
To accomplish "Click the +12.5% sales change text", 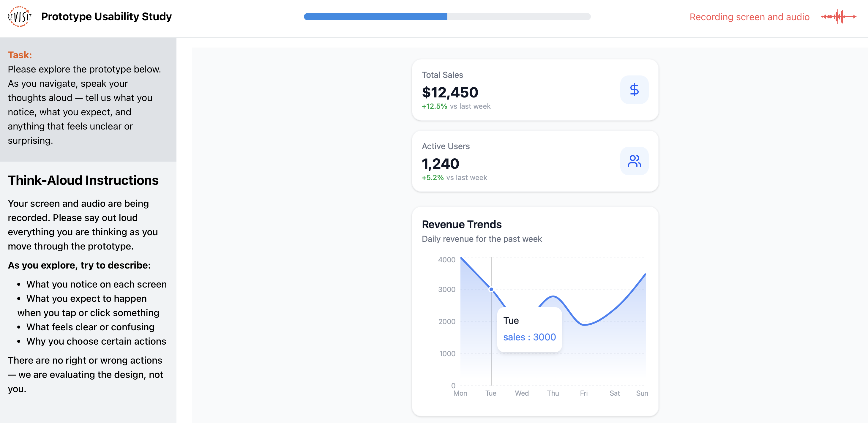I will [x=434, y=106].
